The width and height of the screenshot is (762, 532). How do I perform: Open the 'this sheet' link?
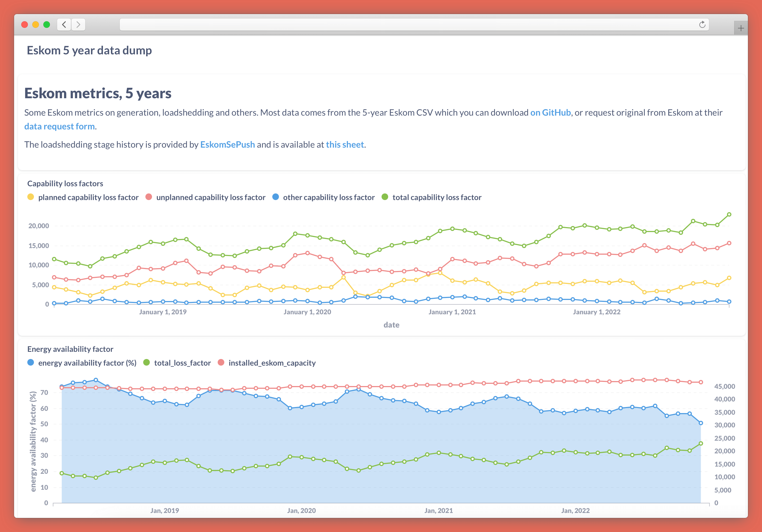coord(345,145)
